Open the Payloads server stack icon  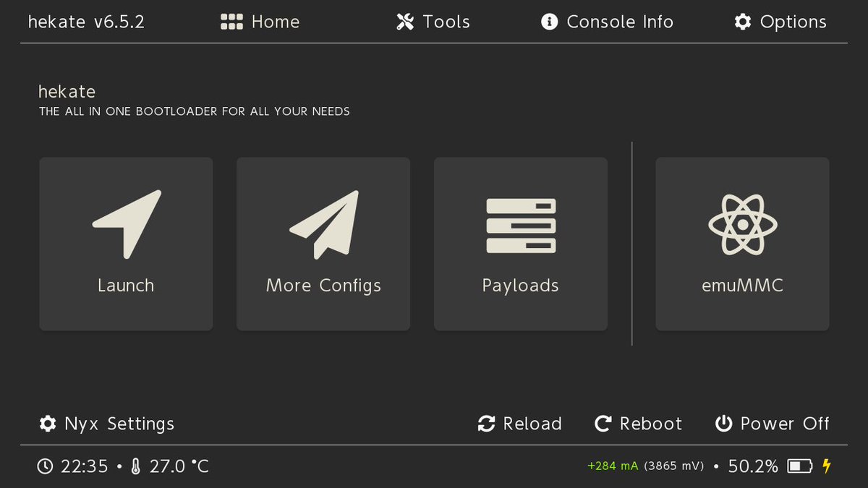coord(521,226)
